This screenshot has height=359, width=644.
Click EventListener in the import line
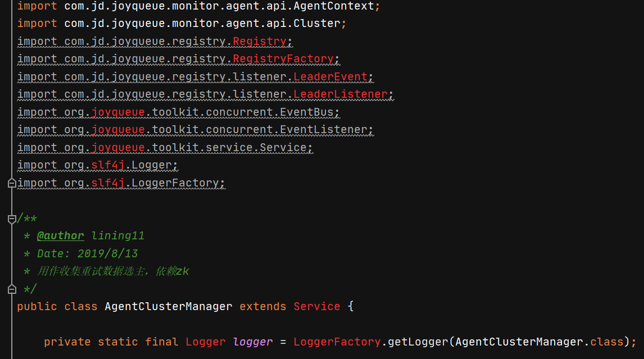pos(323,130)
